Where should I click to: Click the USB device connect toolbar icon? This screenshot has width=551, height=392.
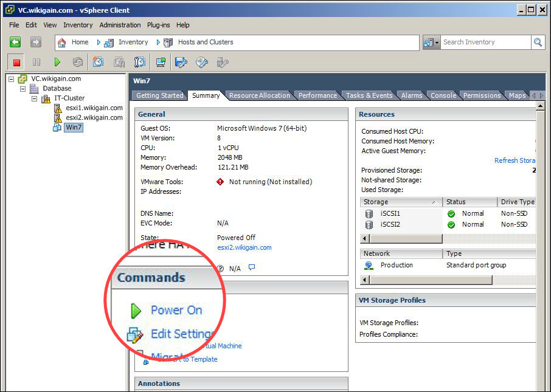(x=223, y=63)
